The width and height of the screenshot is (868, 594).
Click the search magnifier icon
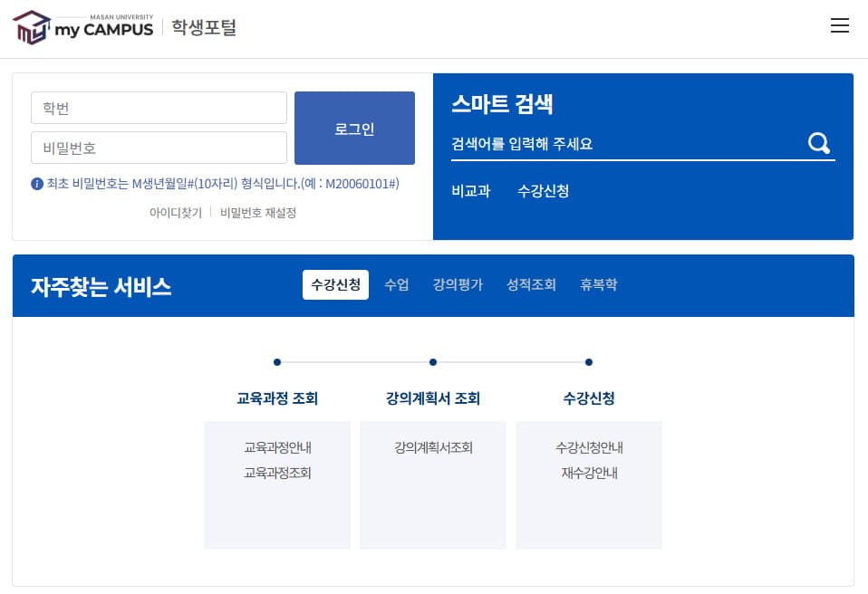click(818, 142)
